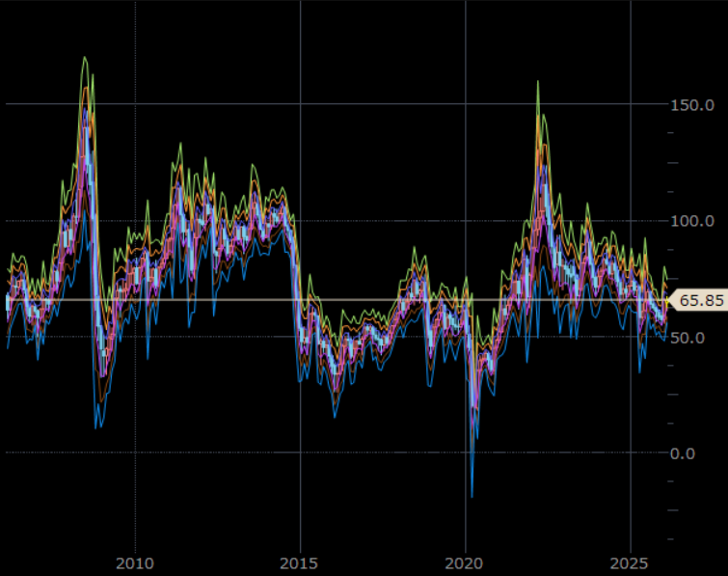Click the blue line's sharp 2010 dip
The image size is (728, 576).
pos(148,359)
